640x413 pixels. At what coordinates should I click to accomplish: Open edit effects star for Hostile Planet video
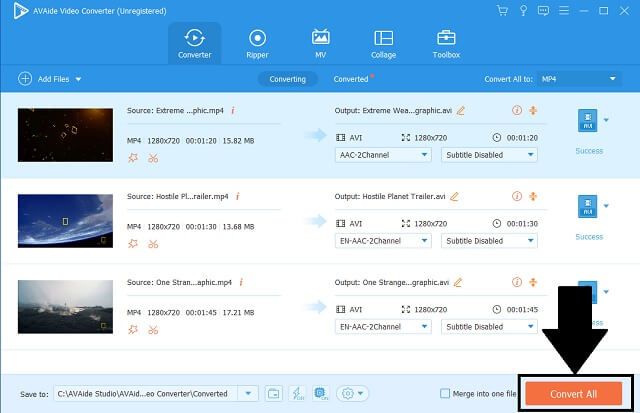coord(133,244)
